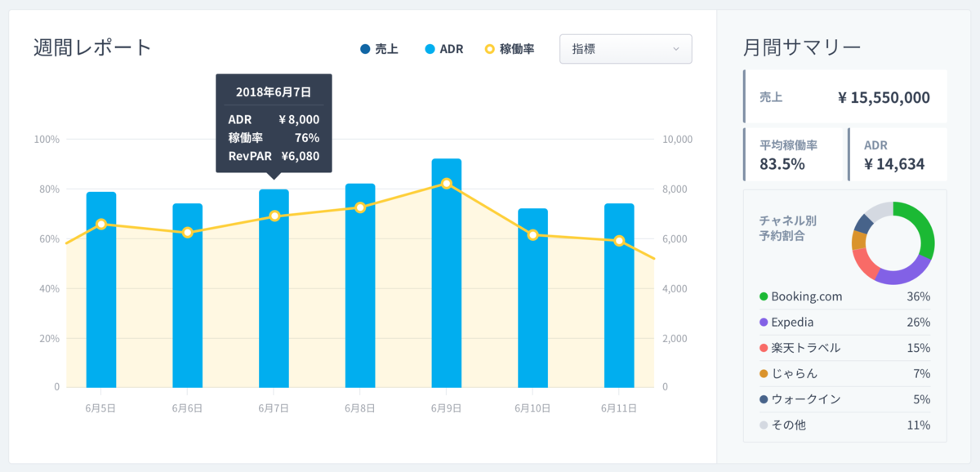The image size is (980, 472).
Task: Toggle the 稼働率 legend series
Action: point(510,49)
